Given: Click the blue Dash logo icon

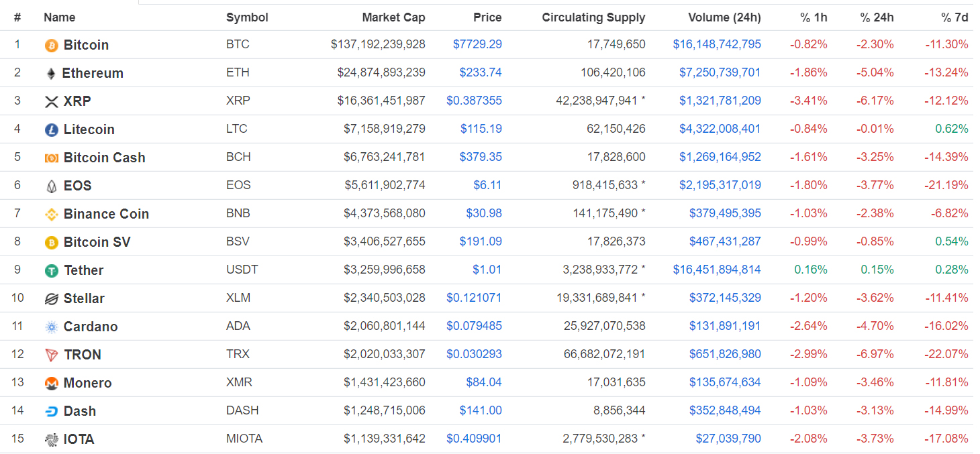Looking at the screenshot, I should click(51, 412).
